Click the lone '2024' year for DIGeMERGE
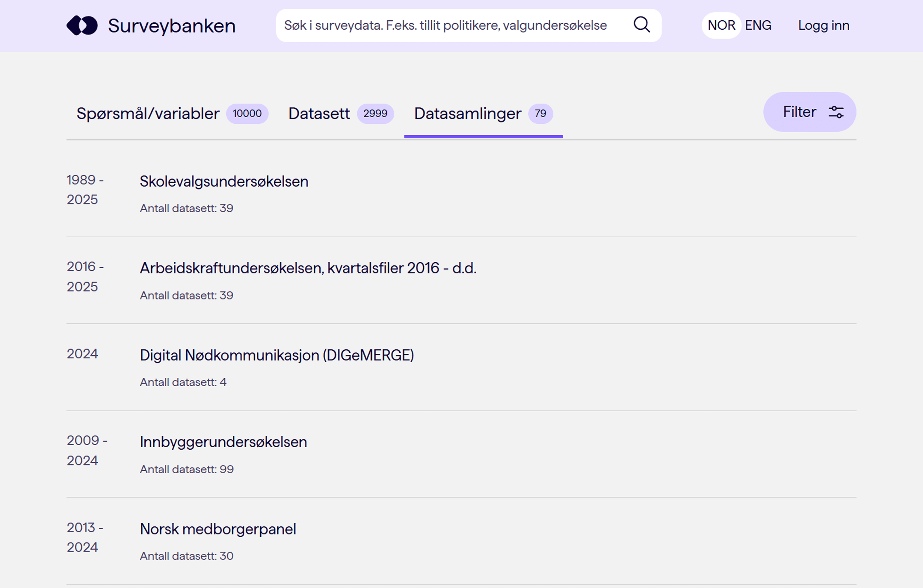 pos(82,354)
